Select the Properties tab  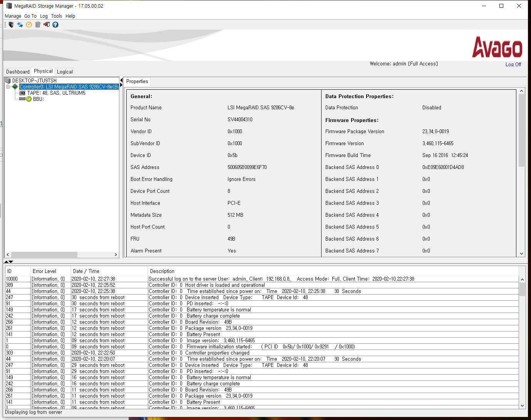[x=137, y=81]
